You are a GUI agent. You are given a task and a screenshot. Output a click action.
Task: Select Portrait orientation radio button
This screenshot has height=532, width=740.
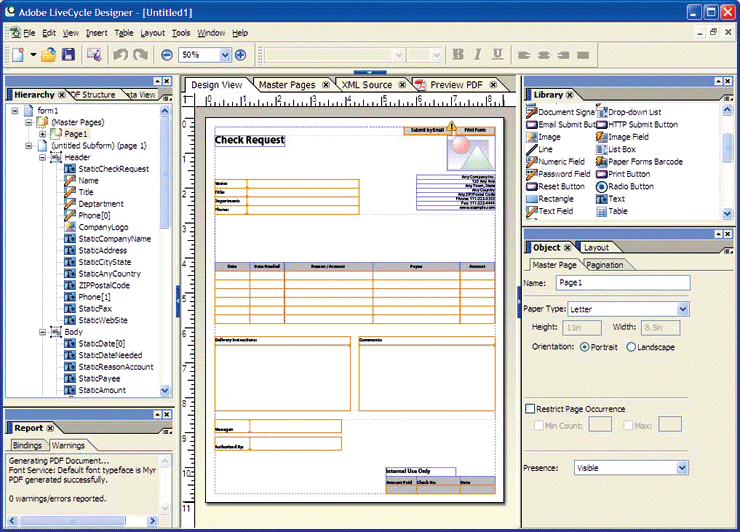[584, 347]
